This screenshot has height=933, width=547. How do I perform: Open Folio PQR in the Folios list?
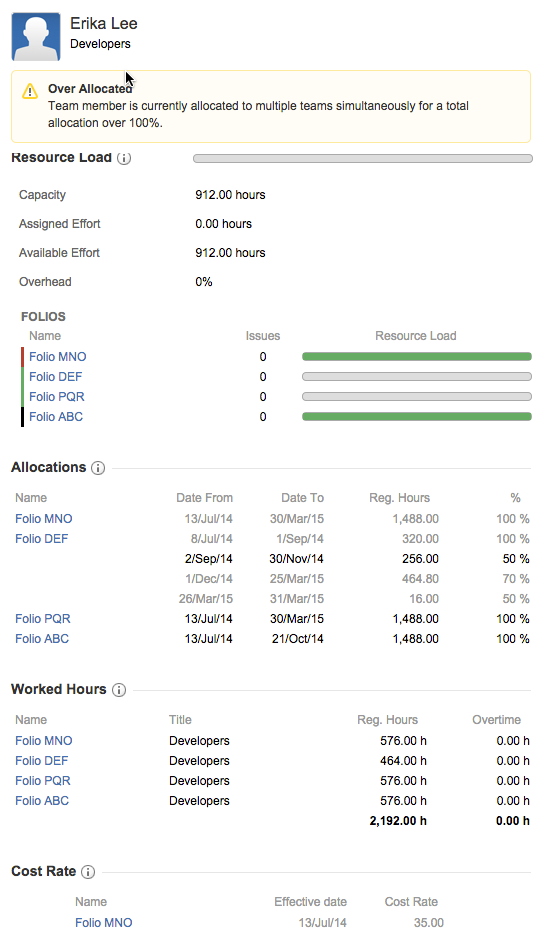(x=57, y=397)
